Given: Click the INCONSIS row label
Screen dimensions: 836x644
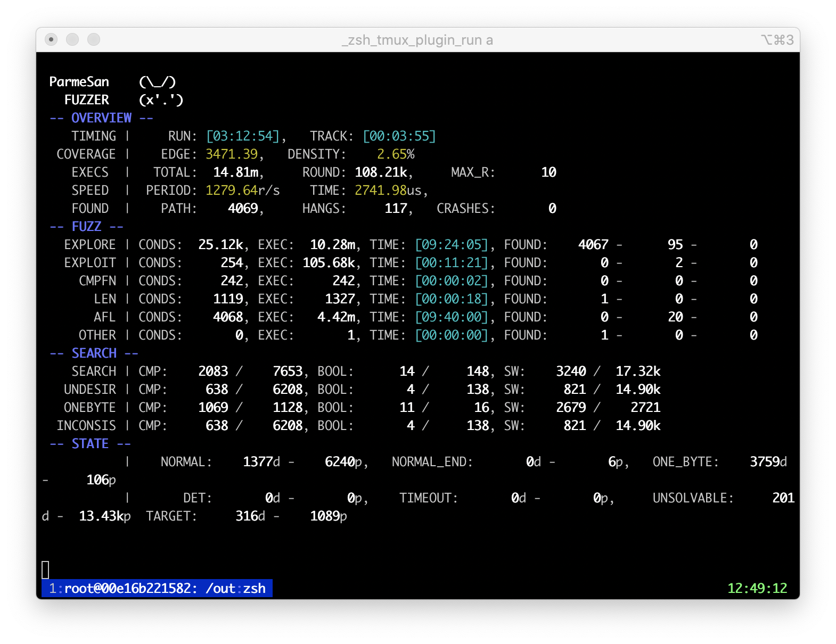Looking at the screenshot, I should [x=86, y=426].
